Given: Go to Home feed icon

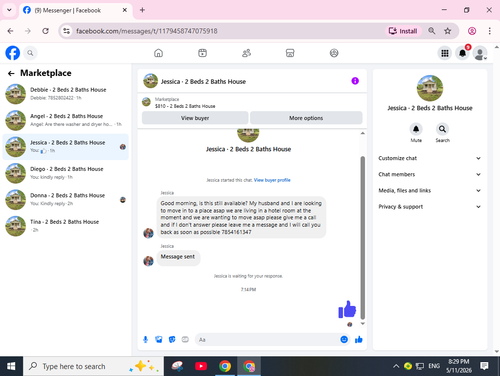Looking at the screenshot, I should tap(158, 53).
